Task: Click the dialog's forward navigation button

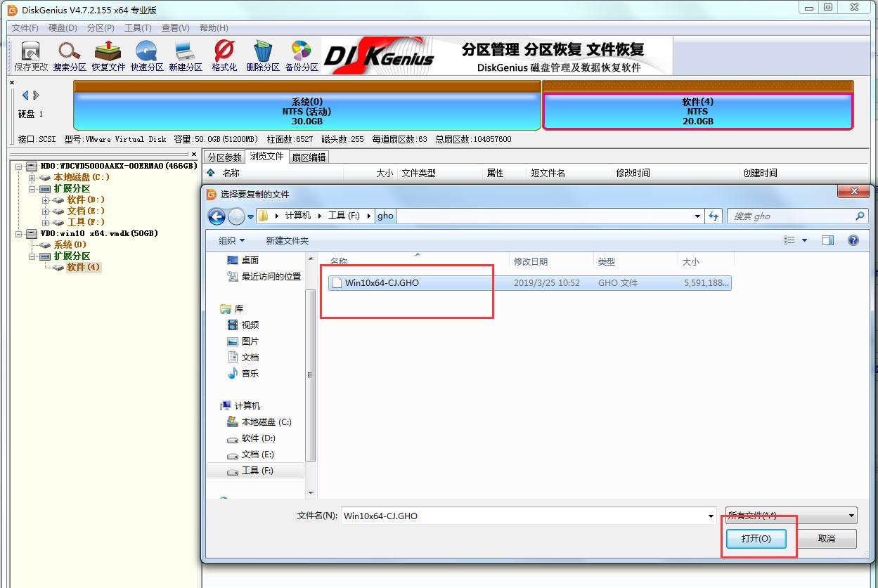Action: 236,216
